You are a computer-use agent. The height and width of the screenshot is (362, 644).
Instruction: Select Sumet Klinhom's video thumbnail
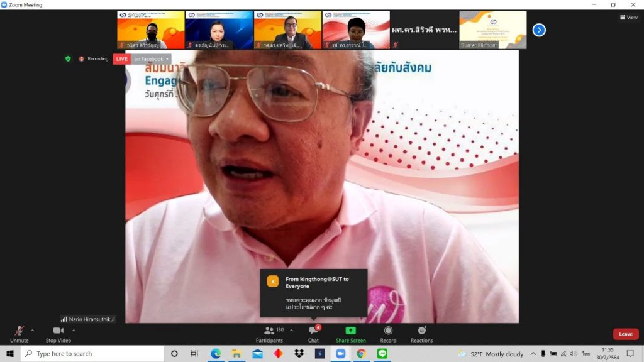[493, 30]
